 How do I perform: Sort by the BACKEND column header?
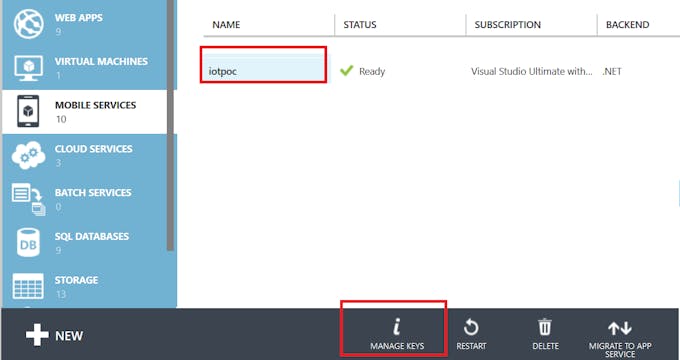628,25
